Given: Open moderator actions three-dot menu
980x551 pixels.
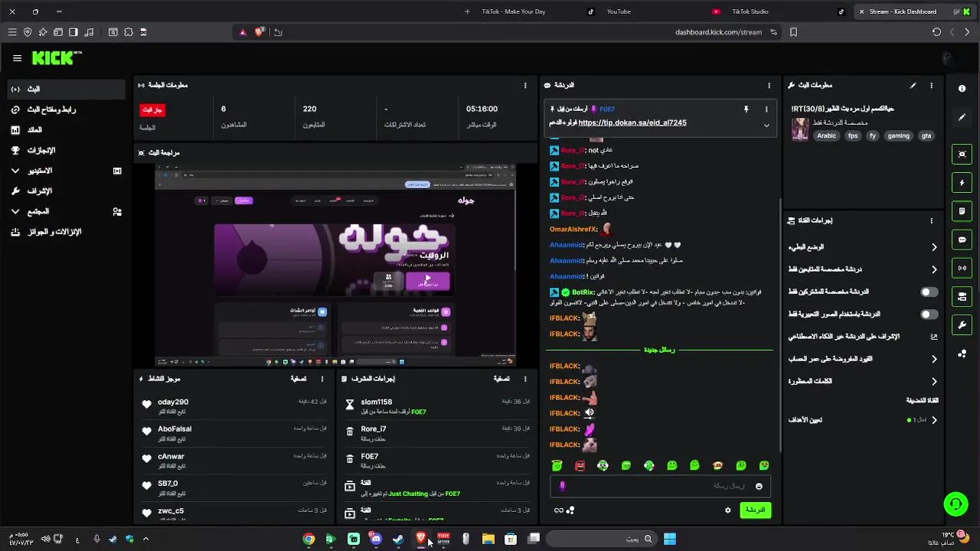Looking at the screenshot, I should 524,379.
